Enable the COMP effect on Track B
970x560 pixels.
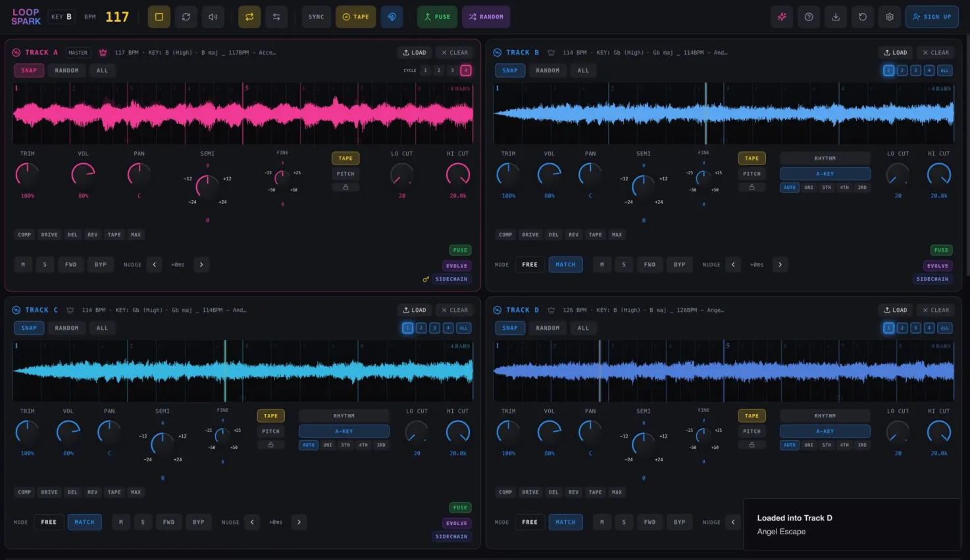pos(505,234)
